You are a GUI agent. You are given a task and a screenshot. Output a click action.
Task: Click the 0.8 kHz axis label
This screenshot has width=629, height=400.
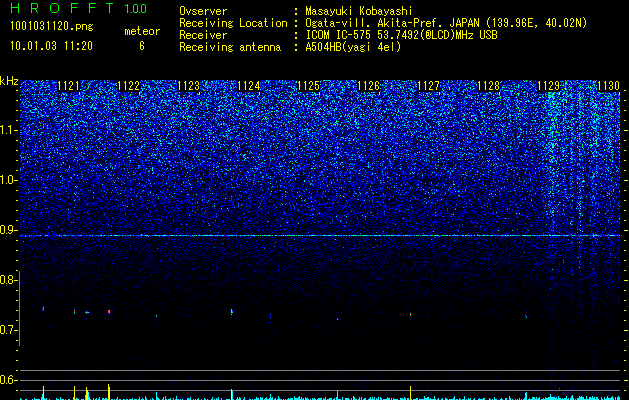tap(9, 280)
